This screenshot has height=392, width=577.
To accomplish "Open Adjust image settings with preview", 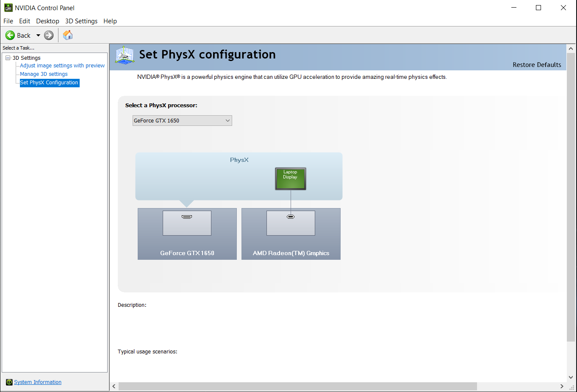I will (x=62, y=66).
